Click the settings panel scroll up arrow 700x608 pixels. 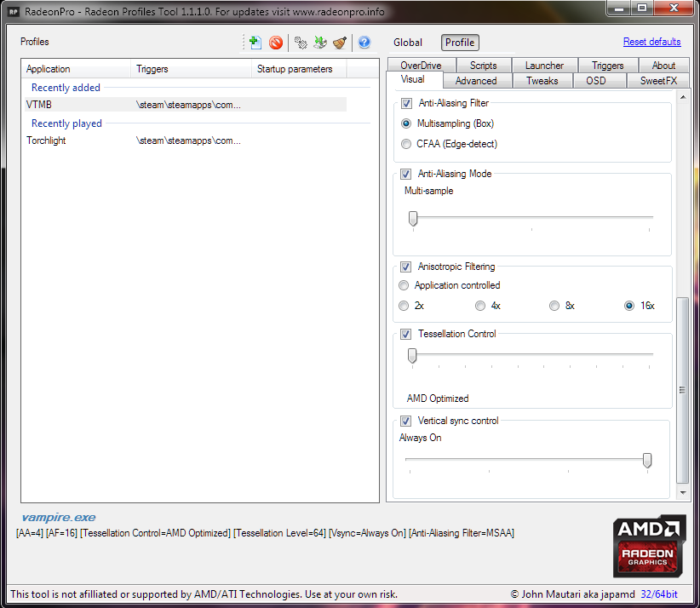click(x=683, y=97)
